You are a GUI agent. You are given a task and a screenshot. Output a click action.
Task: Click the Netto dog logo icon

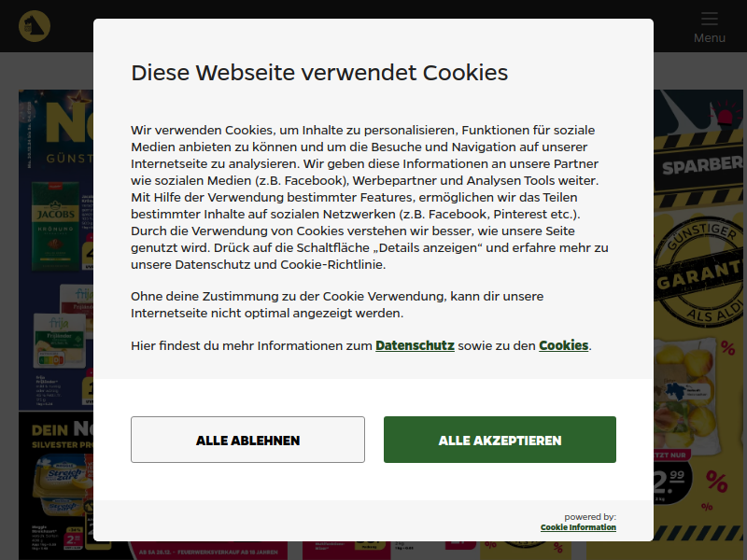pos(35,26)
